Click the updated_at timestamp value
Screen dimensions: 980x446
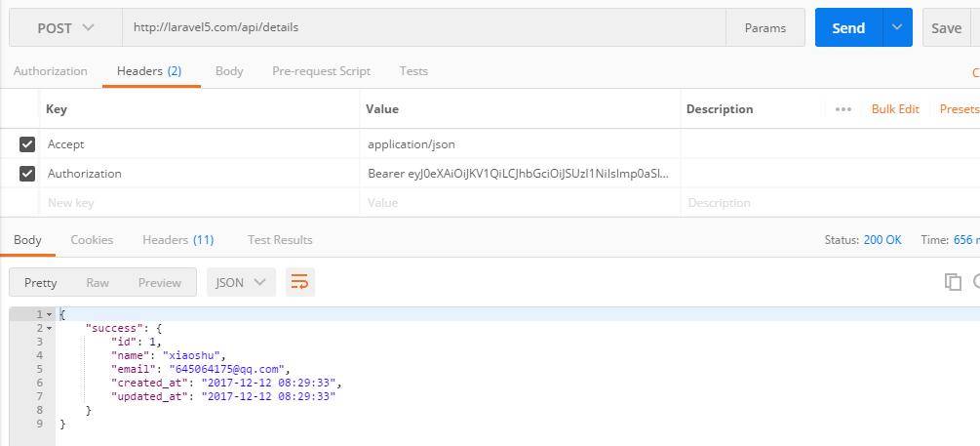269,396
